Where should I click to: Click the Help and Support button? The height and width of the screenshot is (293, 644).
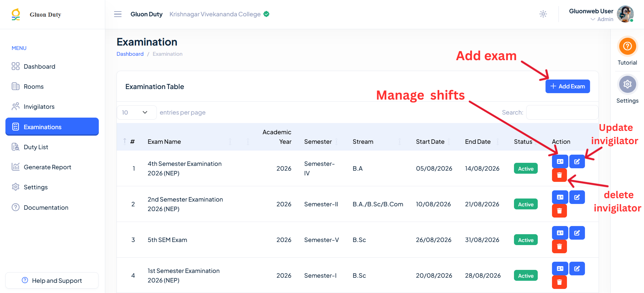point(52,280)
